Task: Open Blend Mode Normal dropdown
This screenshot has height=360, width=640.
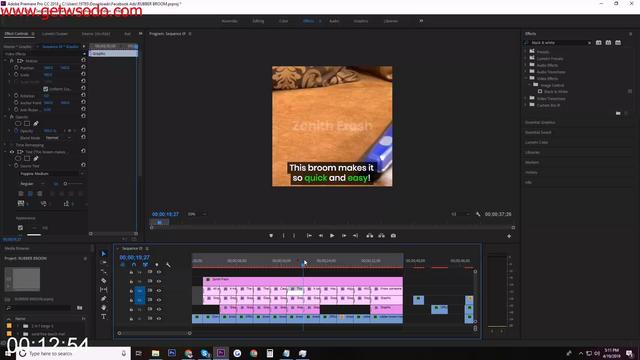Action: [58, 138]
